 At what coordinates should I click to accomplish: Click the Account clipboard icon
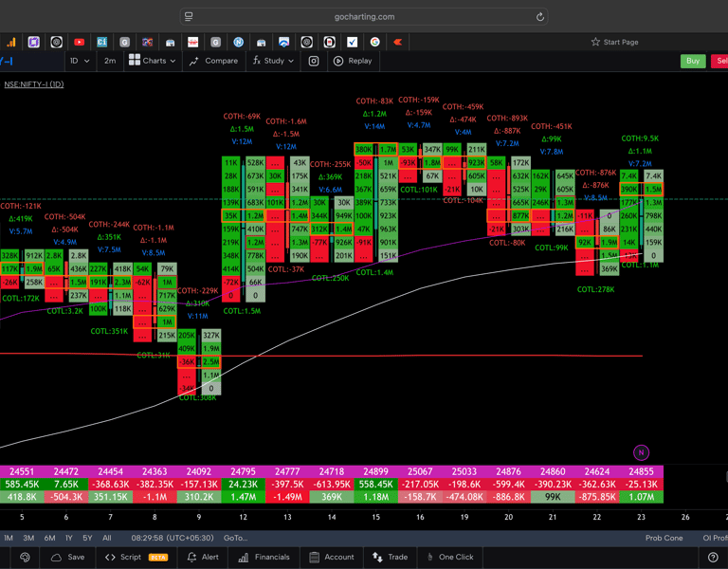tap(314, 557)
